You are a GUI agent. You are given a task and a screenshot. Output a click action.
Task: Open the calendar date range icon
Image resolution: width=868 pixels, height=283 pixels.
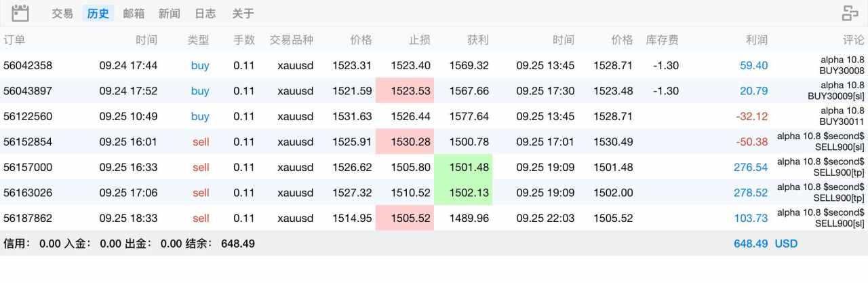point(20,13)
